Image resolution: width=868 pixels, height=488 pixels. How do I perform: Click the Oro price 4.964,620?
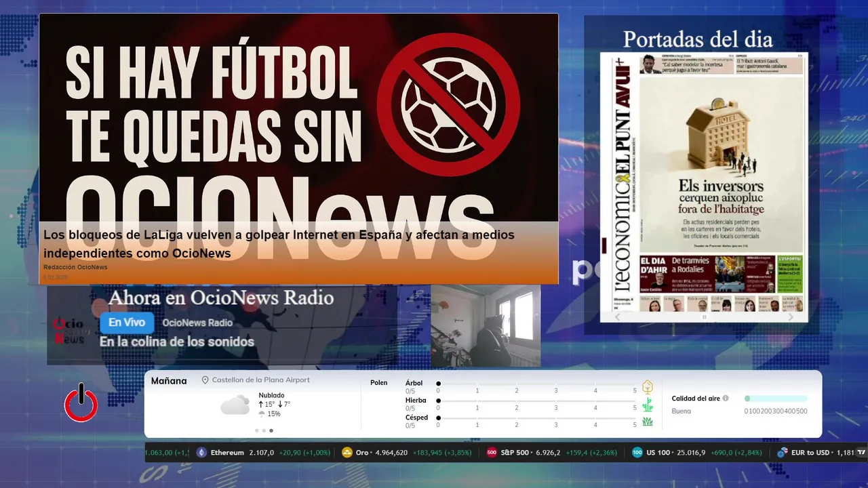[x=391, y=453]
